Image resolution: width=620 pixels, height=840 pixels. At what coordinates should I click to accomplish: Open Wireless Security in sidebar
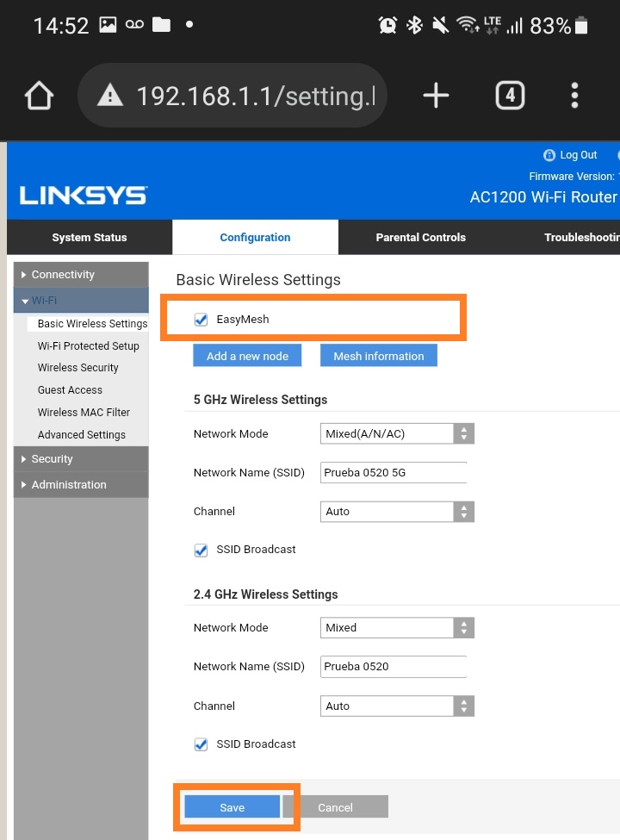click(x=78, y=368)
